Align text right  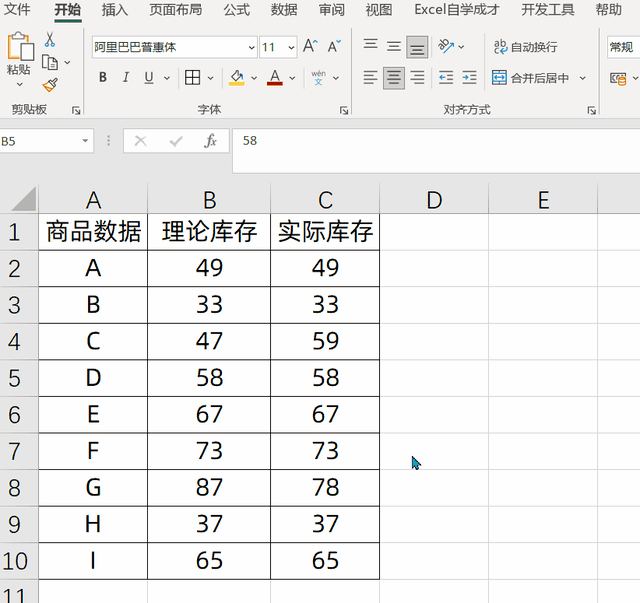pyautogui.click(x=417, y=77)
